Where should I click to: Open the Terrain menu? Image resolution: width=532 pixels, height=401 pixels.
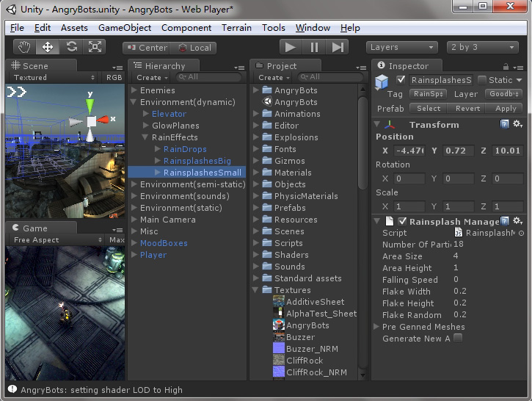click(236, 28)
